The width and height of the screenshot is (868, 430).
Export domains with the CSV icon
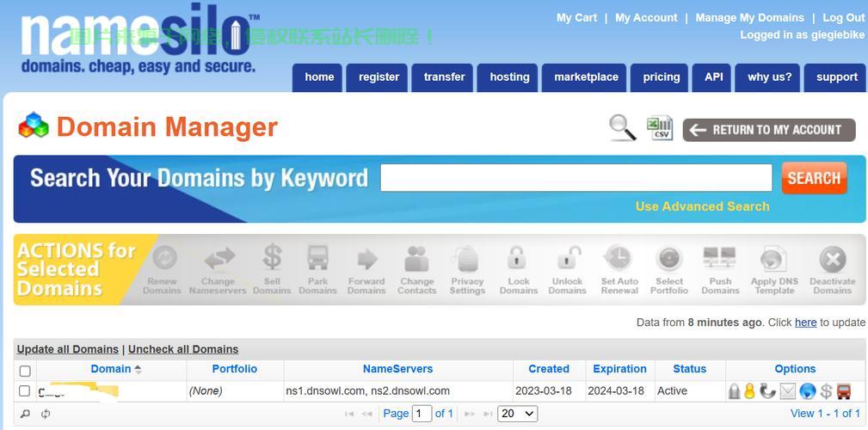click(660, 128)
